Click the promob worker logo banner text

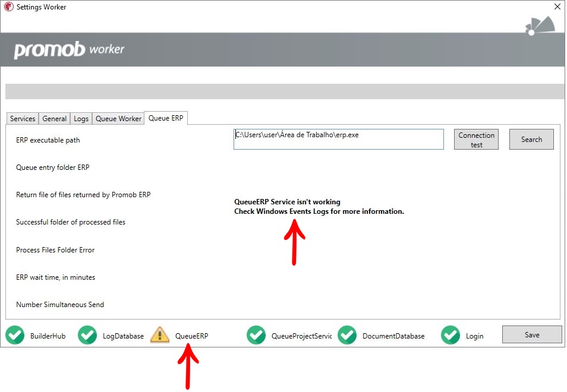(x=69, y=49)
